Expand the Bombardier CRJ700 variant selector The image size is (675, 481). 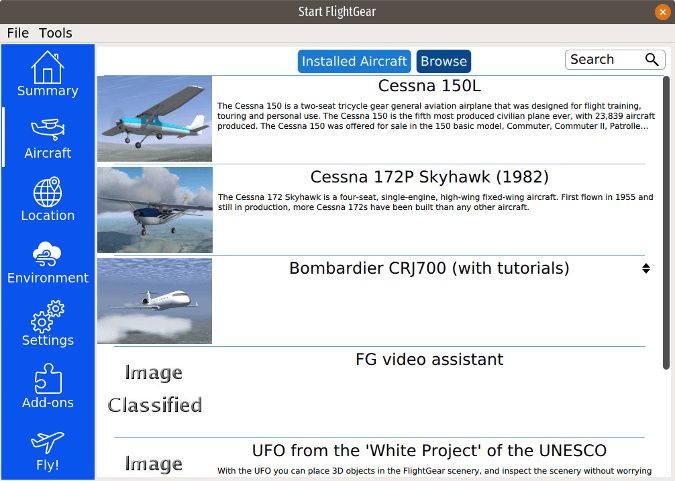coord(646,269)
